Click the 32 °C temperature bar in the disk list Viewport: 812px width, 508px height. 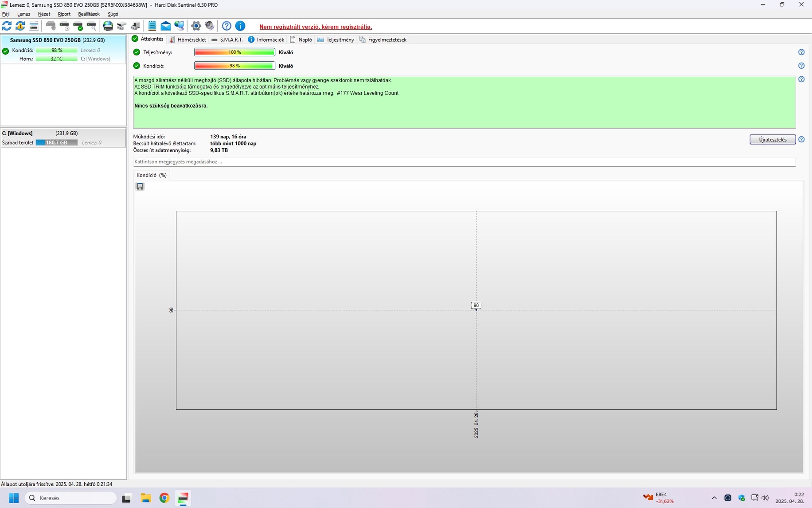coord(57,59)
